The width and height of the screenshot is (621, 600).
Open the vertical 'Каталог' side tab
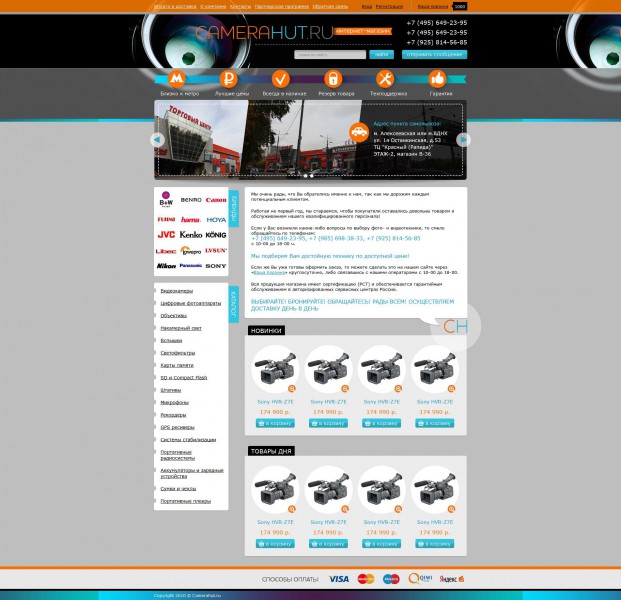234,304
